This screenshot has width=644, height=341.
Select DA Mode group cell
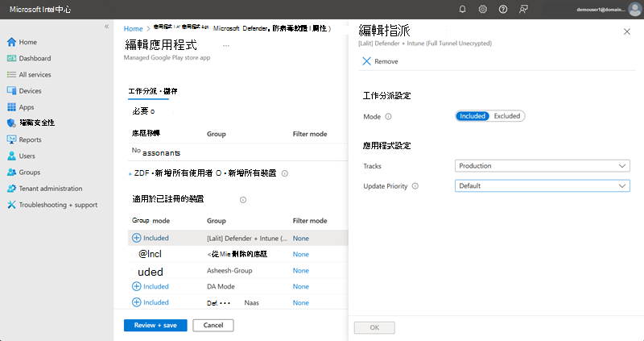[x=221, y=287]
